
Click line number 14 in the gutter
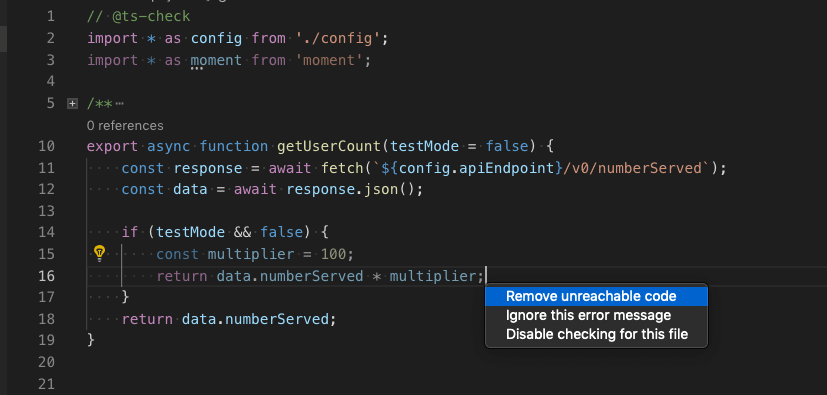(x=46, y=232)
